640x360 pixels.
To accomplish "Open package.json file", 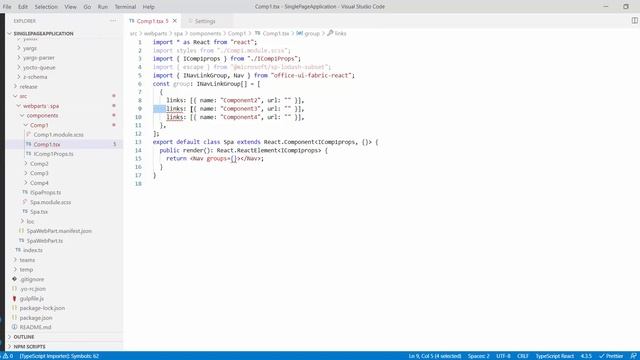I will (36, 318).
